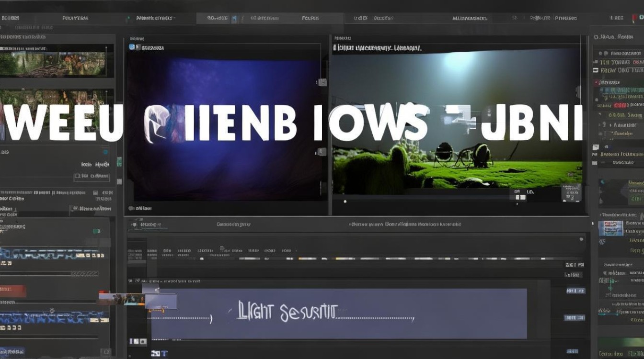
Task: Open the first tab in top menu bar
Action: pyautogui.click(x=11, y=18)
